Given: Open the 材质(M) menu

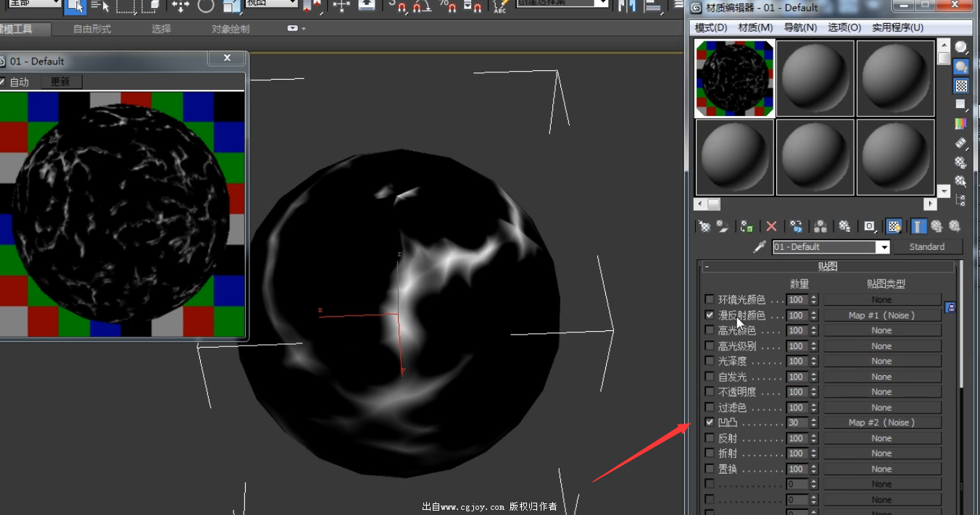Looking at the screenshot, I should pos(755,28).
